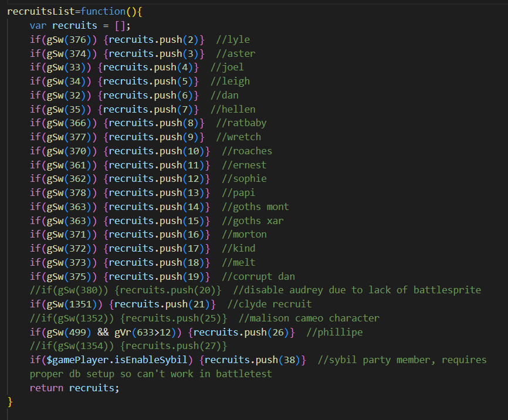Viewport: 508px width, 420px height.
Task: Click gSw(376) condition
Action: pyautogui.click(x=69, y=39)
